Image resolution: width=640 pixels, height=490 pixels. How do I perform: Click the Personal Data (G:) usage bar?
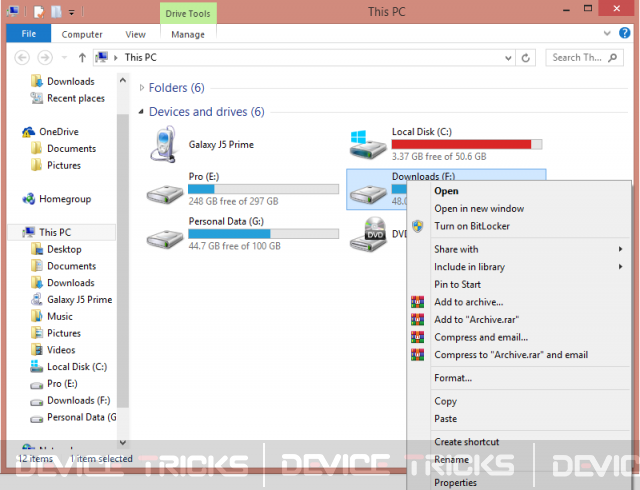click(263, 234)
